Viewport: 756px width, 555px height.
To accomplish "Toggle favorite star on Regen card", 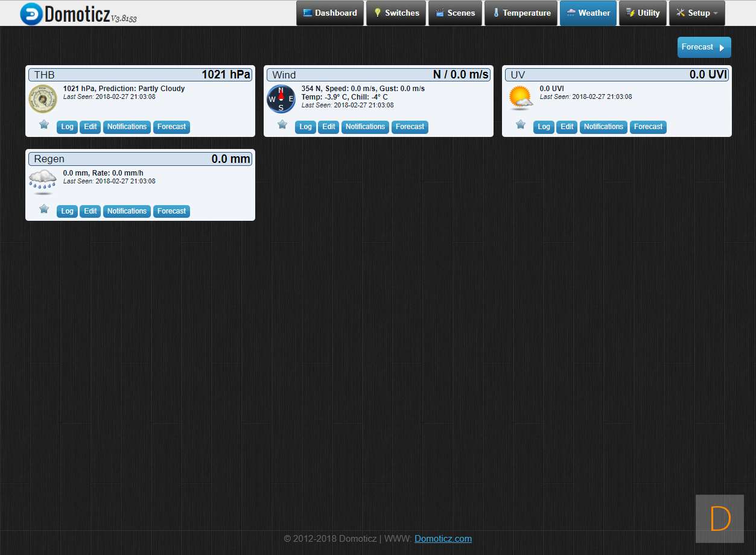I will (x=44, y=209).
